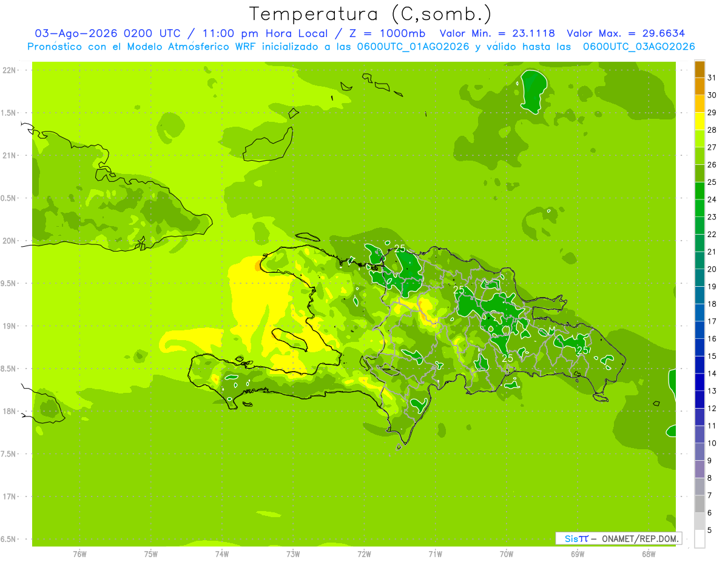Click the gray legend swatch between 6 and 7
The width and height of the screenshot is (728, 562).
coord(699,504)
